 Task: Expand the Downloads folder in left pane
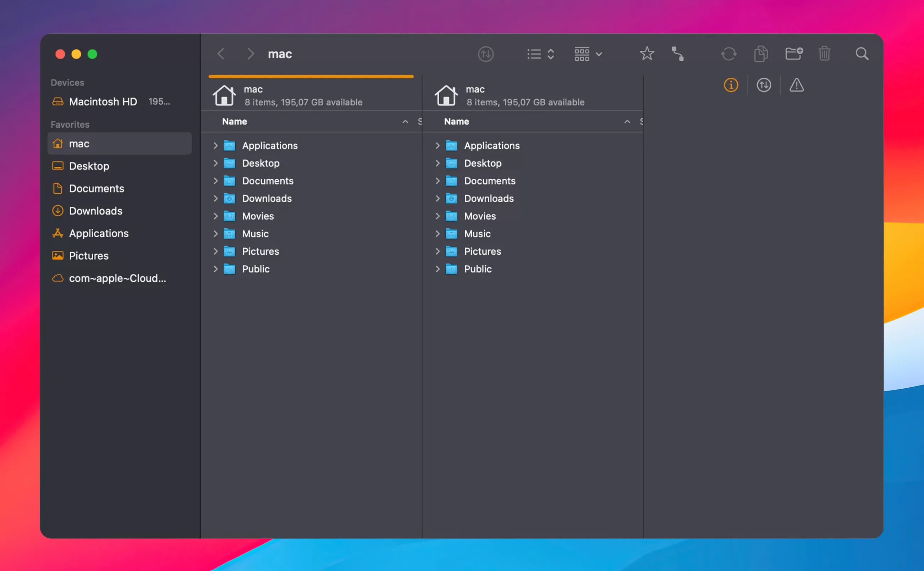pos(215,198)
